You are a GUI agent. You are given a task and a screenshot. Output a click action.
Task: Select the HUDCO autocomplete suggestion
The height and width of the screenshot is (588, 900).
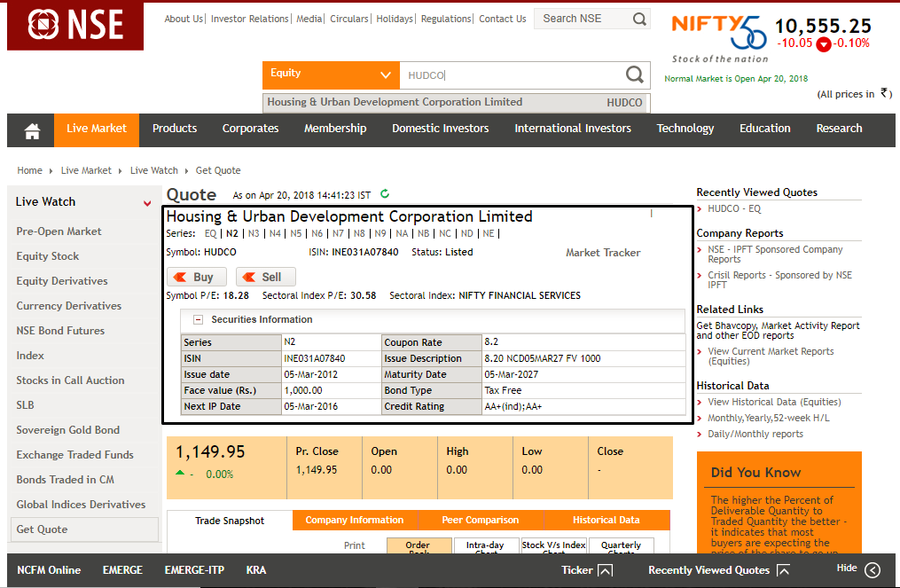456,102
